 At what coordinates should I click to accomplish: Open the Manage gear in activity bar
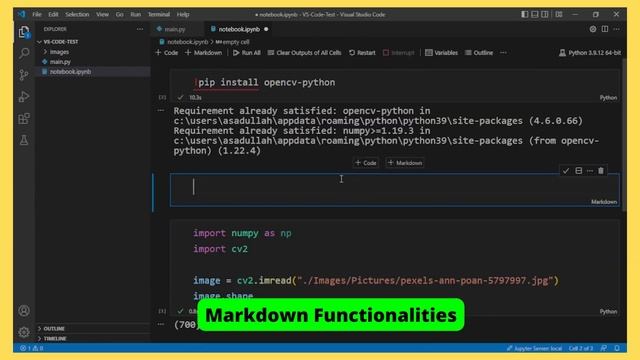[24, 332]
